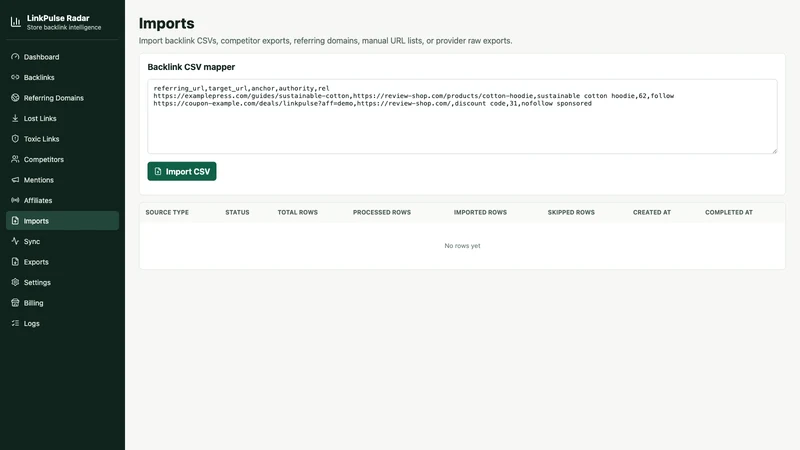The image size is (800, 450).
Task: Open the Sync page
Action: click(x=62, y=241)
